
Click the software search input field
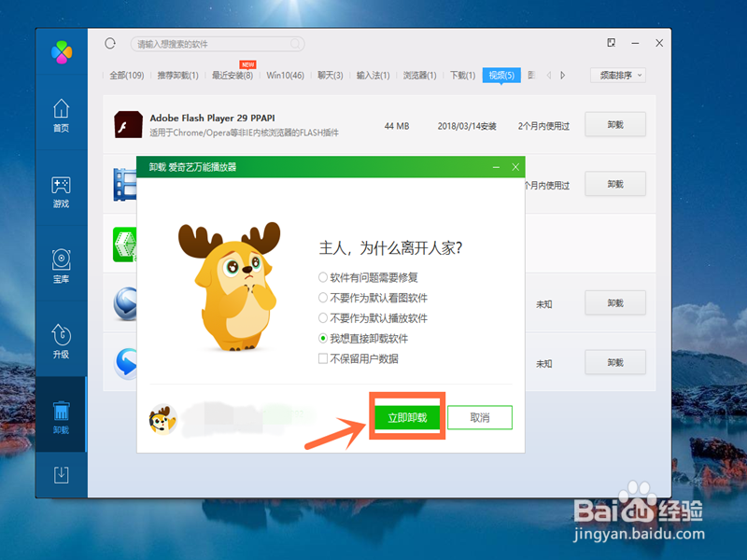tap(218, 44)
